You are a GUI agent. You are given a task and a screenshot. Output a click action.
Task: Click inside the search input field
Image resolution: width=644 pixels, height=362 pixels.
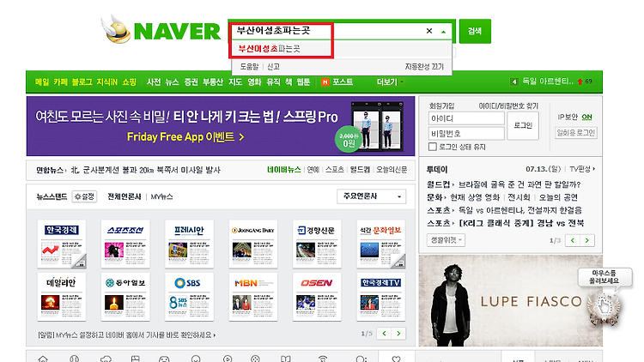(x=329, y=31)
